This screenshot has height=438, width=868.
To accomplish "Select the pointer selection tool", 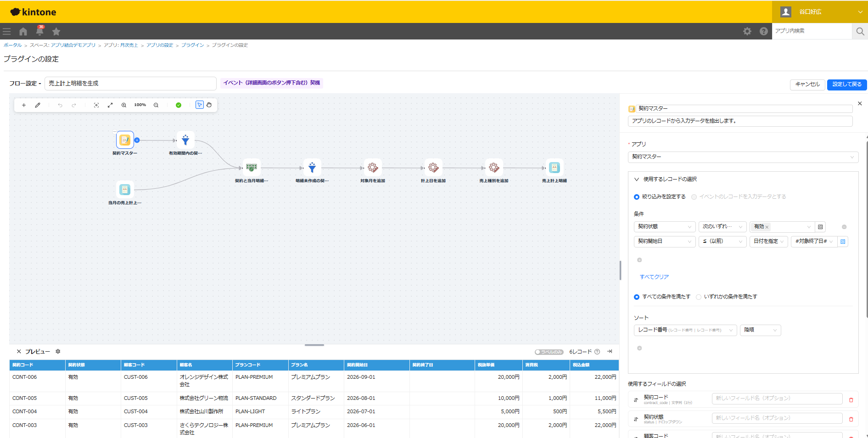I will point(200,105).
